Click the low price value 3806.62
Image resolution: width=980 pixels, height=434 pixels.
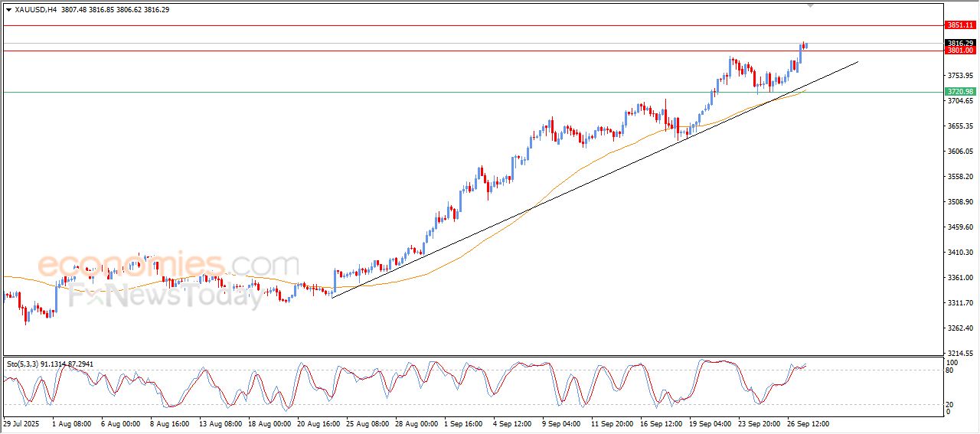click(x=129, y=10)
